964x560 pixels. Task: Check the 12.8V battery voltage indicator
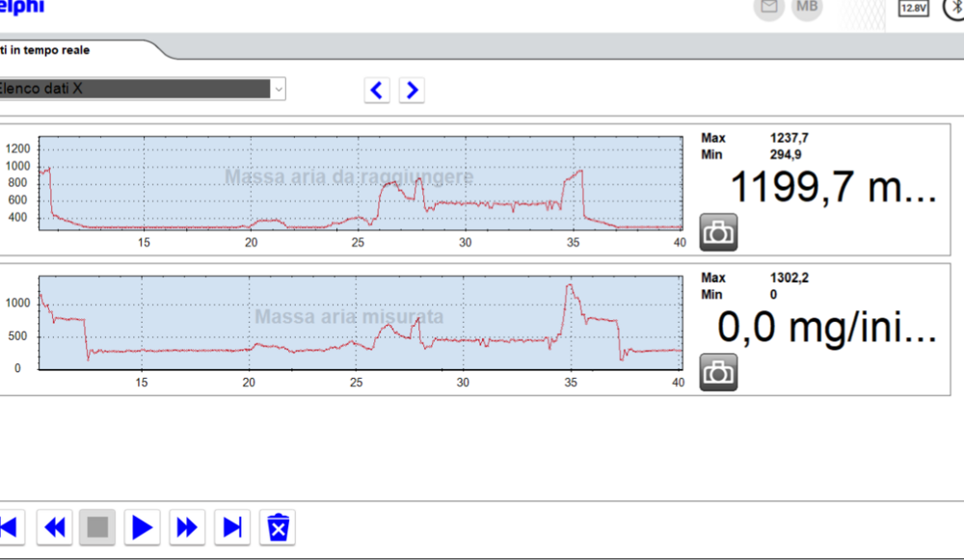912,8
